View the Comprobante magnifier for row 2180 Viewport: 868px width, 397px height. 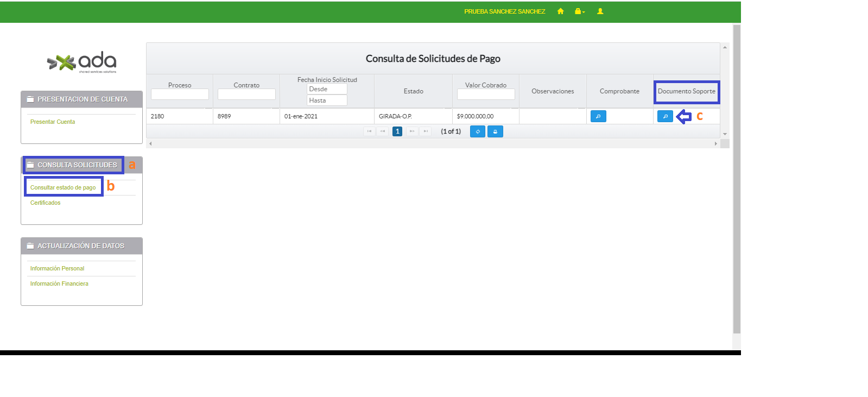click(598, 116)
